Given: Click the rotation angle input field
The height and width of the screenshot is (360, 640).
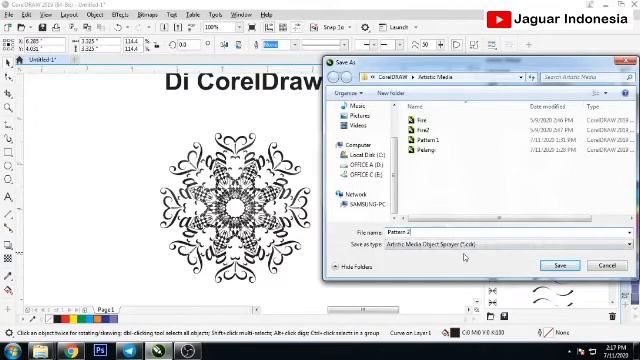Looking at the screenshot, I should 189,44.
